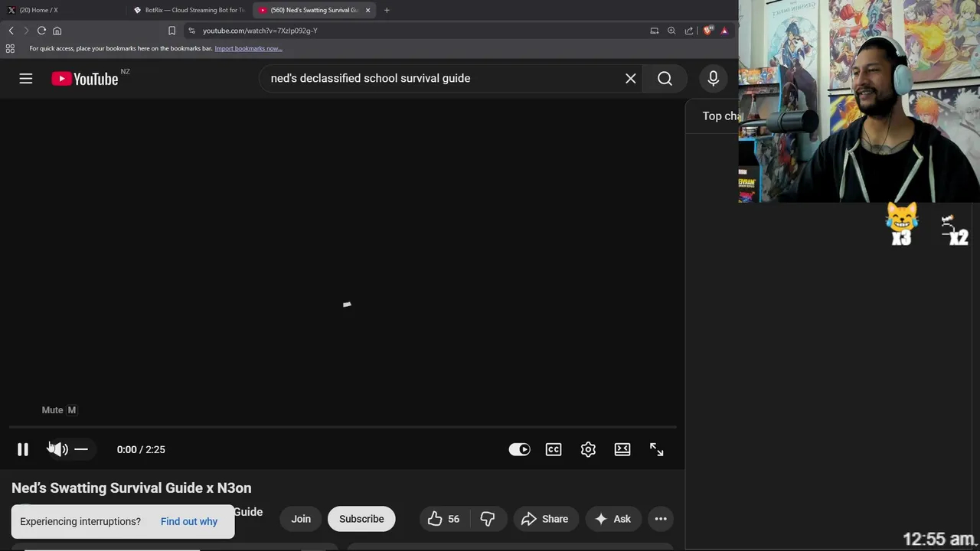Click the 0:00 / 2:25 time display
Image resolution: width=980 pixels, height=551 pixels.
(141, 449)
